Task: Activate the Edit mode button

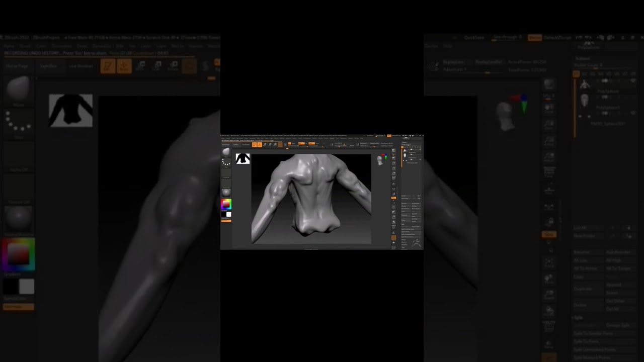Action: [255, 144]
